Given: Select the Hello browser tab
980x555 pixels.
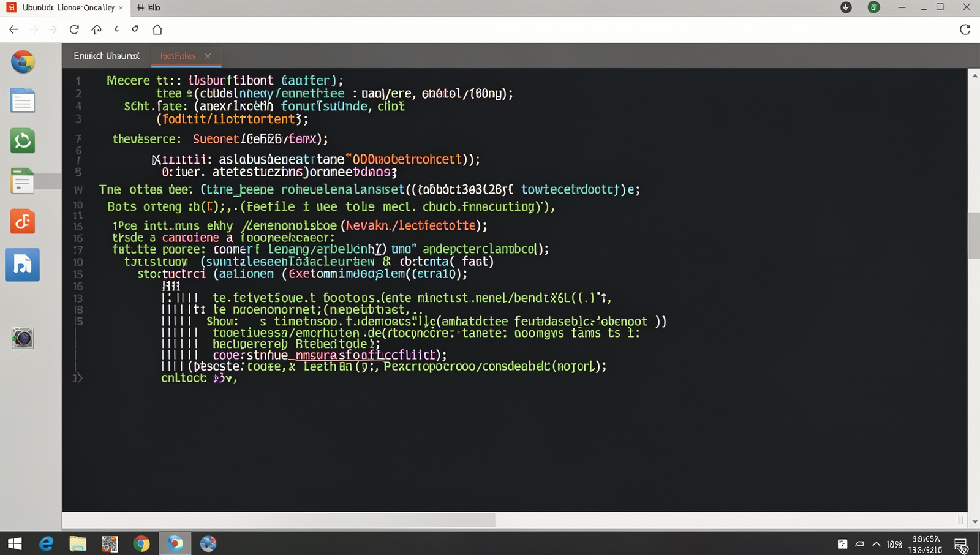Looking at the screenshot, I should [x=149, y=7].
